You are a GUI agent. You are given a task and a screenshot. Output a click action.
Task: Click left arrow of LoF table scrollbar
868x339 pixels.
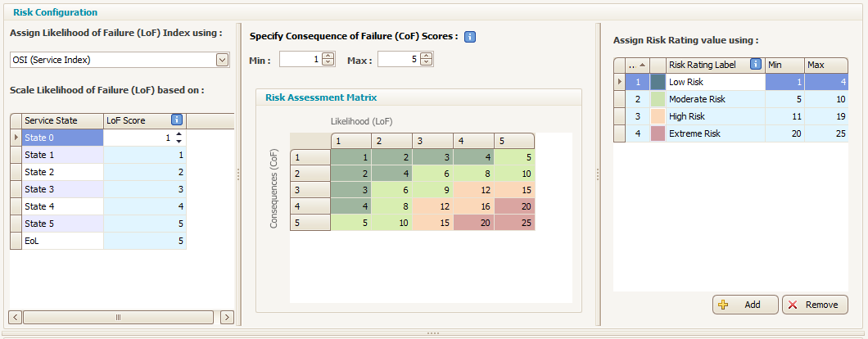14,317
